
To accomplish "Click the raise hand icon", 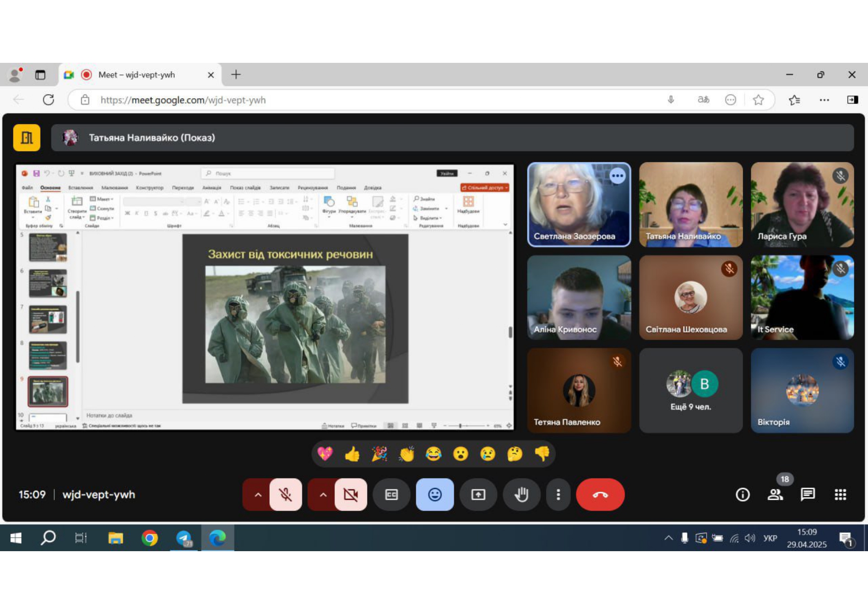I will click(x=521, y=494).
